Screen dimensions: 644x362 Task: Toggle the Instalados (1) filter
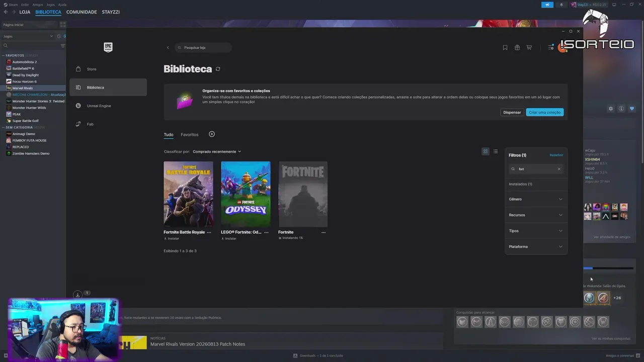point(521,184)
